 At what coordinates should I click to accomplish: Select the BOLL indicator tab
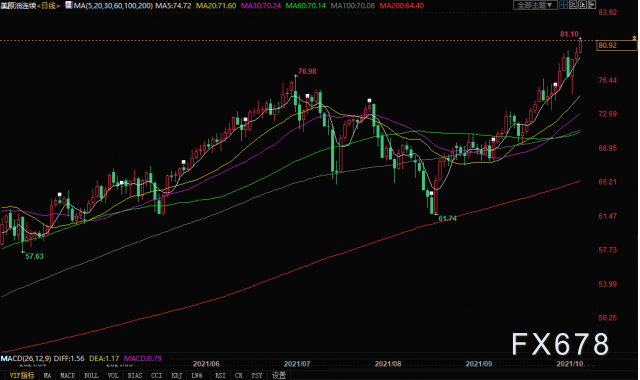pos(91,375)
